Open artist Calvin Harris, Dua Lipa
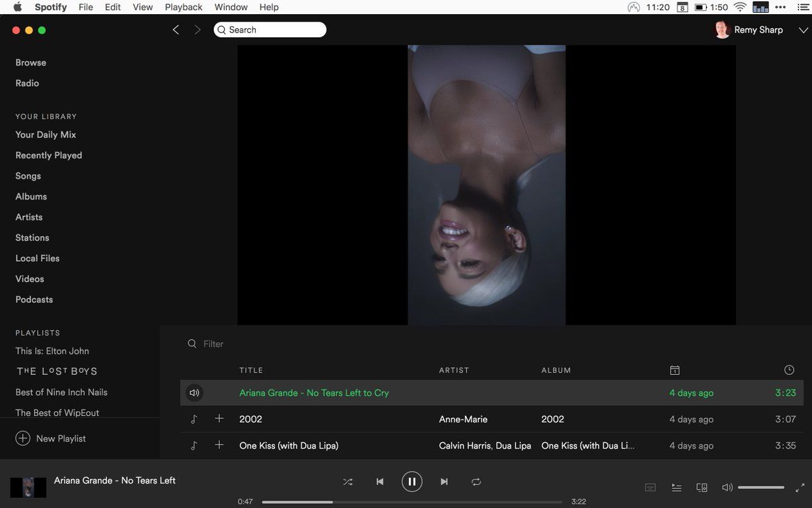The width and height of the screenshot is (812, 508). (485, 446)
